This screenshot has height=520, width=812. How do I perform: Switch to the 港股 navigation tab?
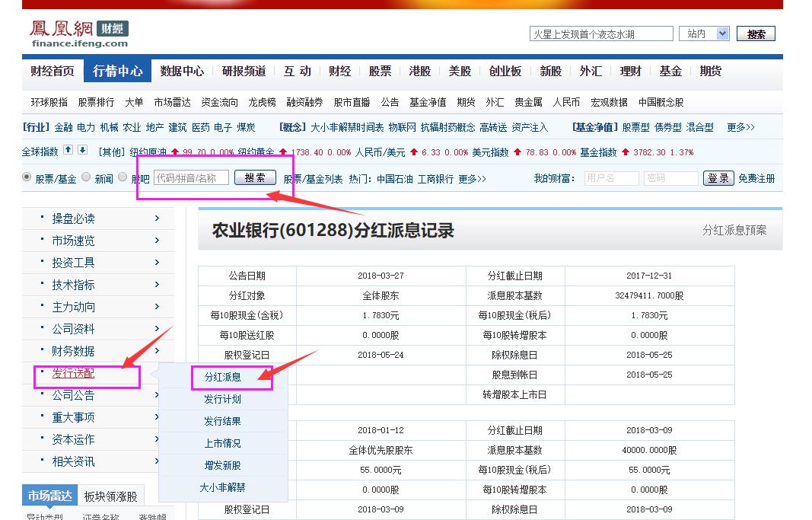point(419,71)
